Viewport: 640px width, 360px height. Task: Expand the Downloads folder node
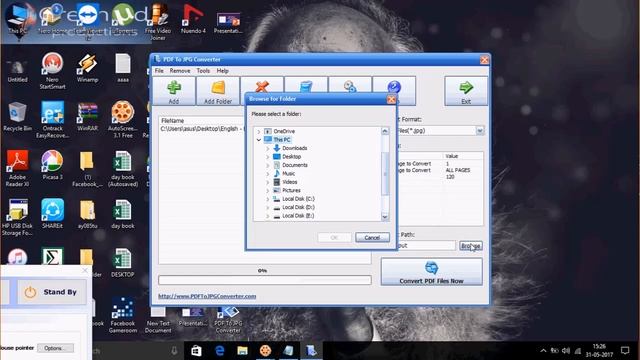coord(268,148)
